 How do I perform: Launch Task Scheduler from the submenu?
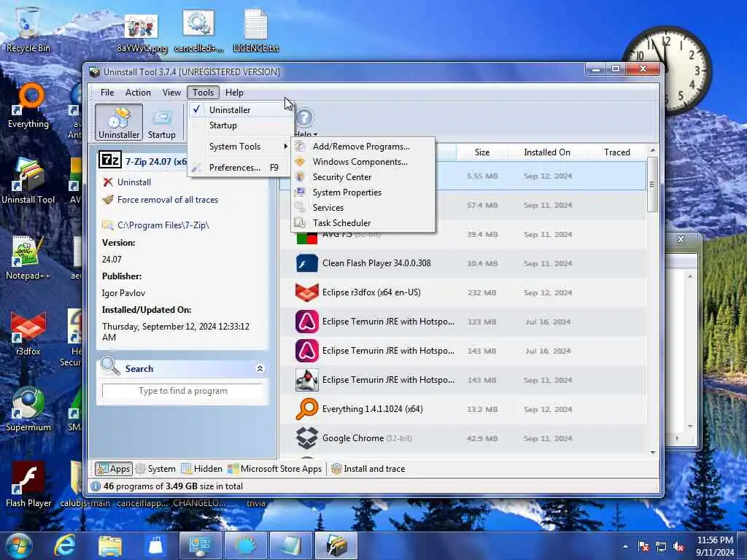363,222
